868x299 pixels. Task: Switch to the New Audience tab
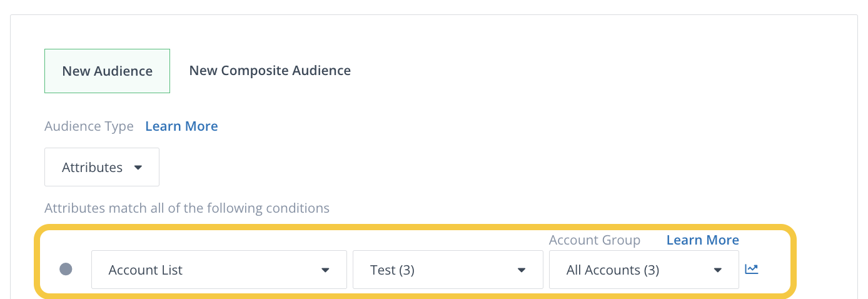pyautogui.click(x=107, y=71)
